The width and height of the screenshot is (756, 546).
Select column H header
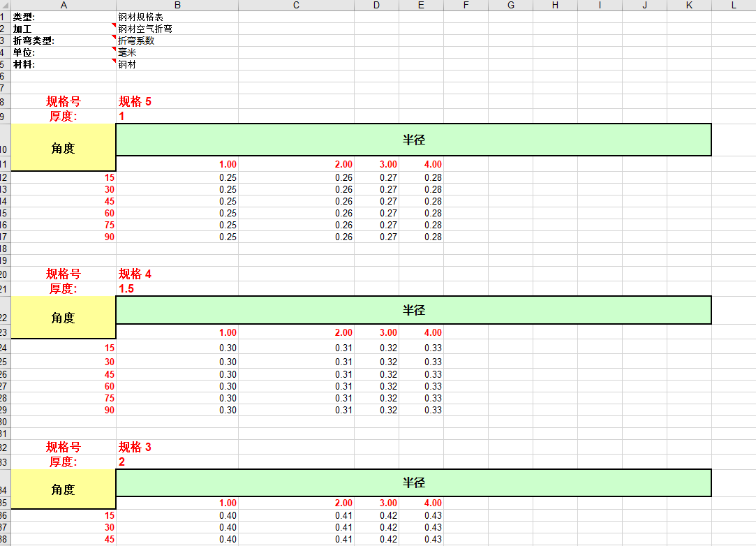556,6
